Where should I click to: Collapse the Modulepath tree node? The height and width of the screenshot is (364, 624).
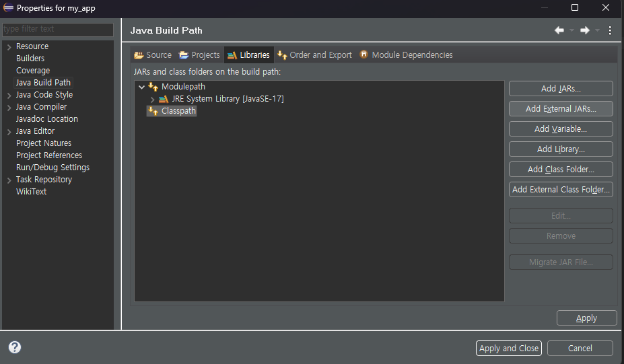(x=141, y=87)
